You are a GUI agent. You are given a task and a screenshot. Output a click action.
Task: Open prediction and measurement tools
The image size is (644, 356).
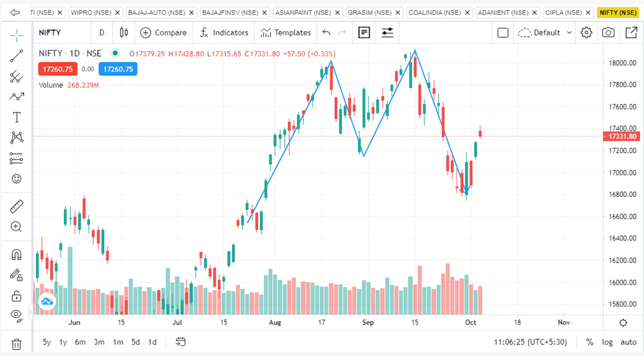(17, 158)
